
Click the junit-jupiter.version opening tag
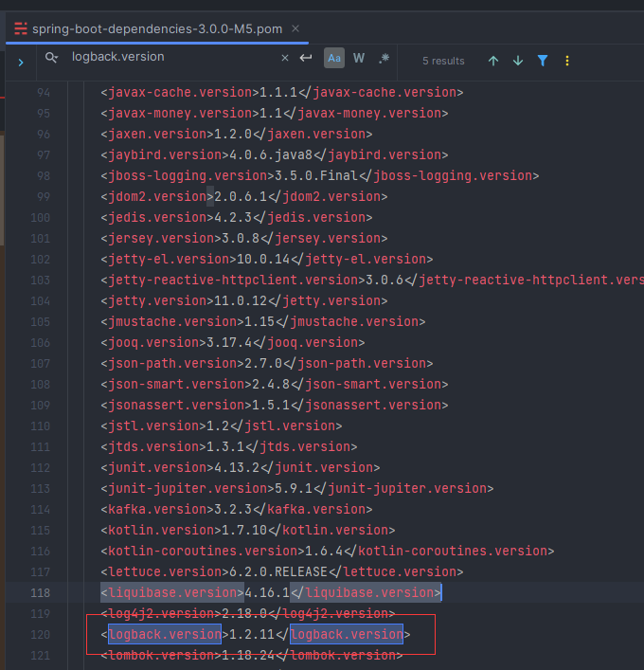coord(188,488)
